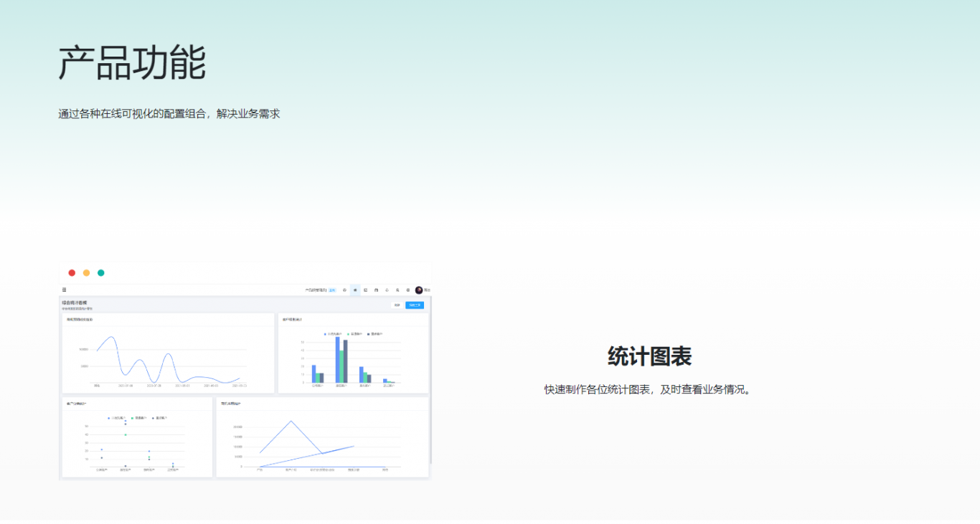Click the description 快速制作各位统计图表，及时查看业务情况。
This screenshot has width=980, height=524.
(649, 389)
